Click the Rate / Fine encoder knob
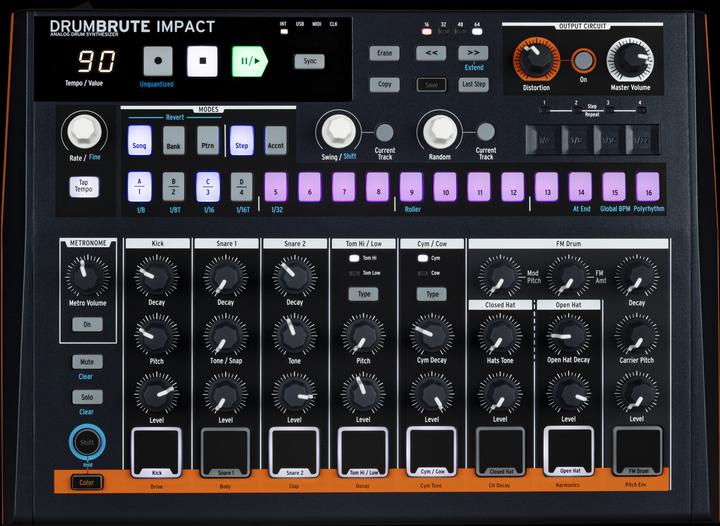This screenshot has width=720, height=526. 84,132
